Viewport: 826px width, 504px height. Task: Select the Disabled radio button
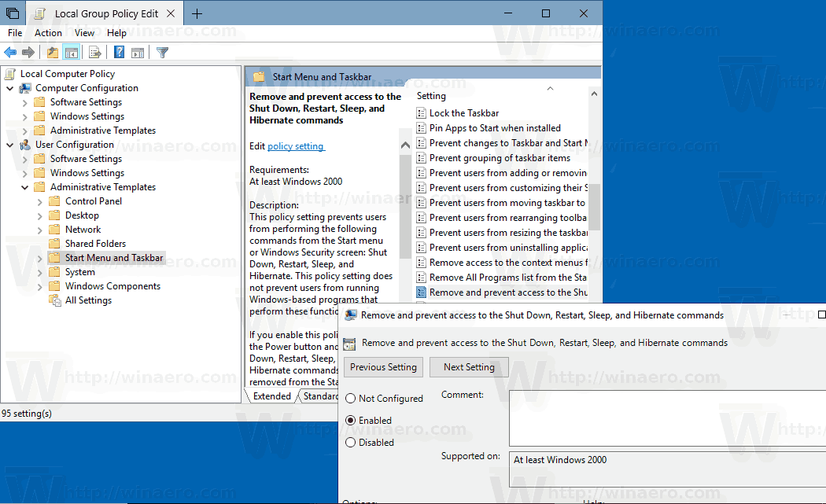[x=350, y=442]
